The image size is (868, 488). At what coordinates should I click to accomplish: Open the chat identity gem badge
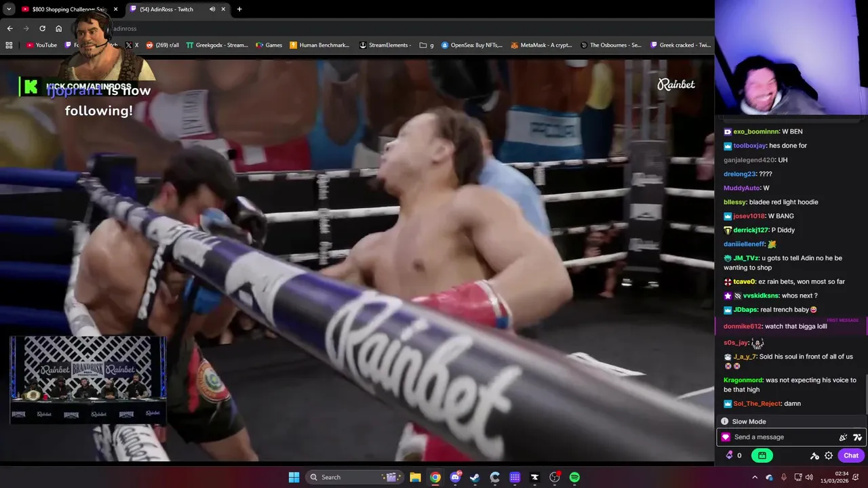tap(726, 437)
